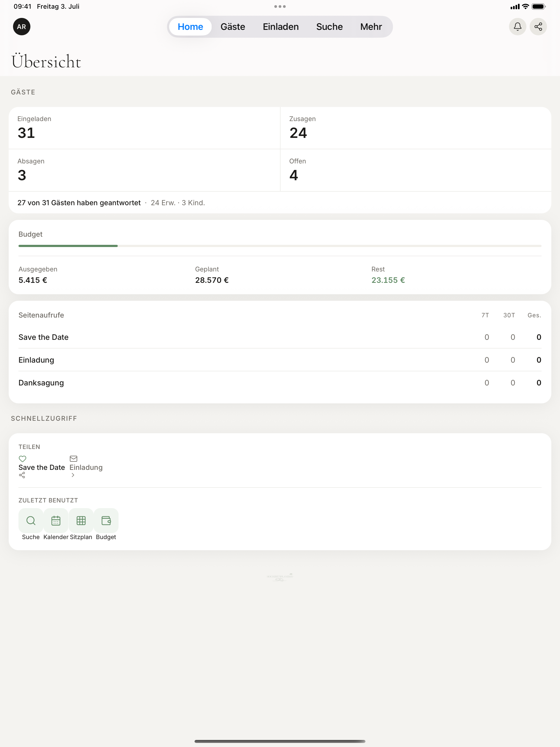Open Sitzplan grid shortcut icon

tap(81, 520)
